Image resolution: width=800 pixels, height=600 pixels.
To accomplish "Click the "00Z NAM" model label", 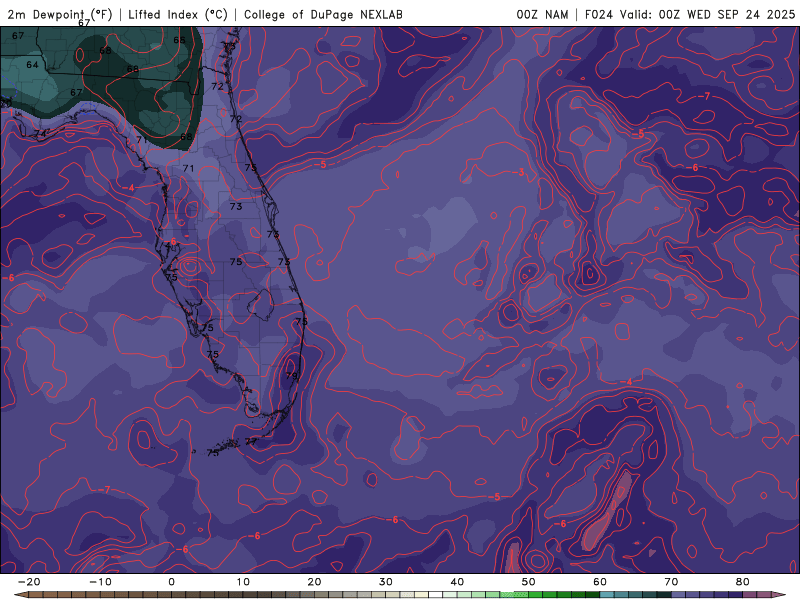I will (x=542, y=14).
